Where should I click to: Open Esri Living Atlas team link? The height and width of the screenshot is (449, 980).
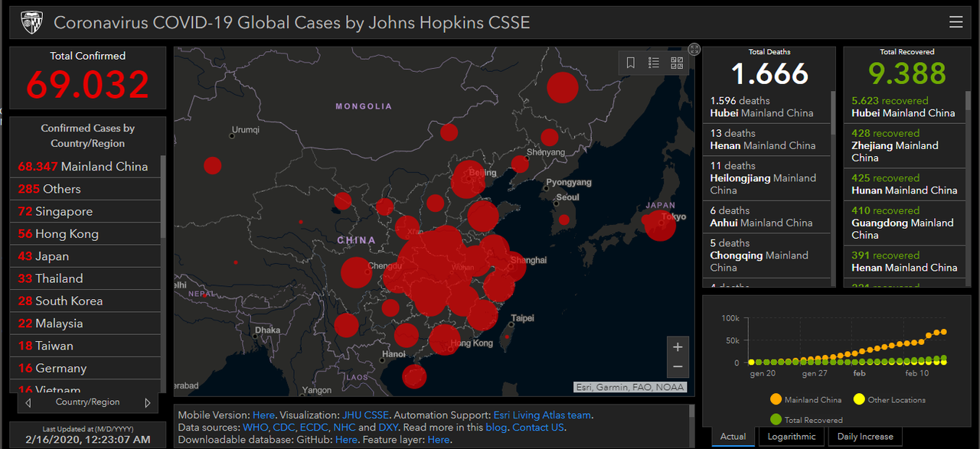click(542, 415)
